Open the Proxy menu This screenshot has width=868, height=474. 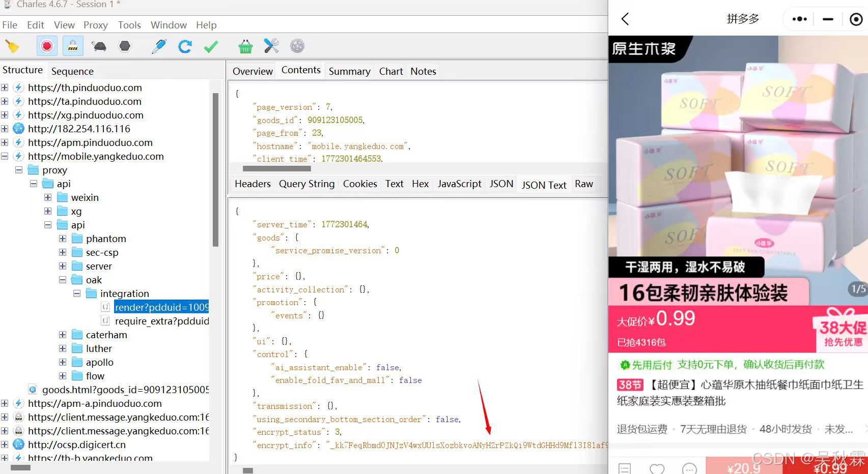[x=96, y=25]
